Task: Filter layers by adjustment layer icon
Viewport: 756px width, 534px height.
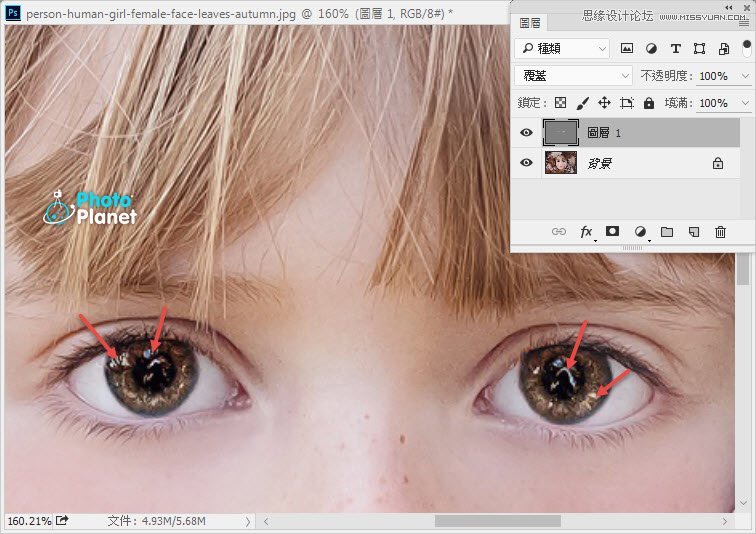Action: [651, 48]
